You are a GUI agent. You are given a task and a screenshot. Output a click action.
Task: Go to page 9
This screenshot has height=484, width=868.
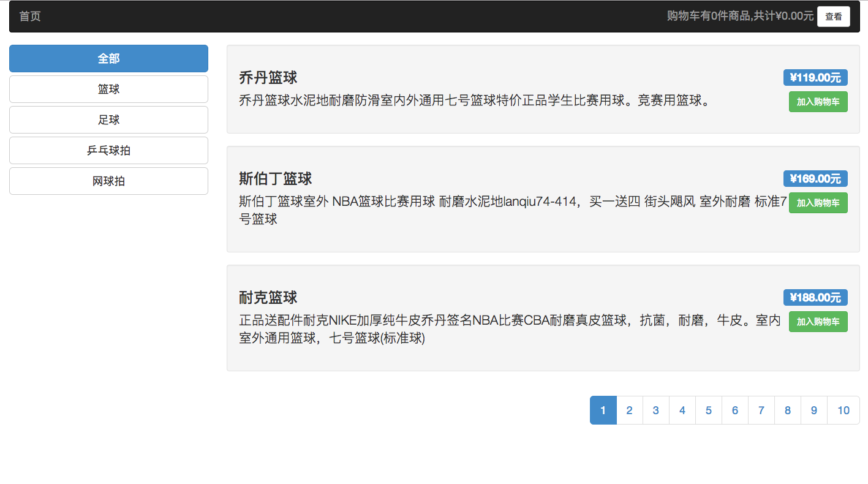pyautogui.click(x=814, y=410)
